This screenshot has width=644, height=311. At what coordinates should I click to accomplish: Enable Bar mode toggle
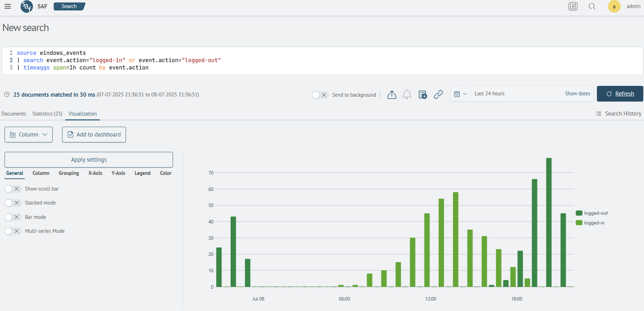pos(13,217)
